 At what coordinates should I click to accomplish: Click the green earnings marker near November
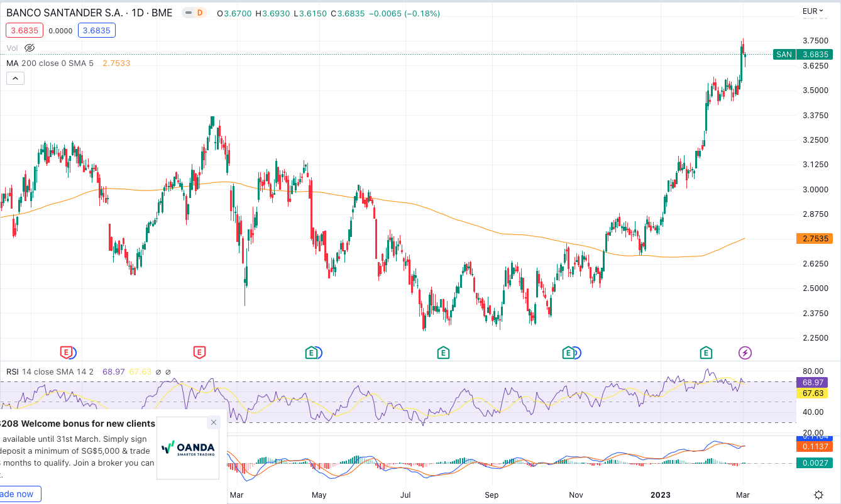coord(569,353)
